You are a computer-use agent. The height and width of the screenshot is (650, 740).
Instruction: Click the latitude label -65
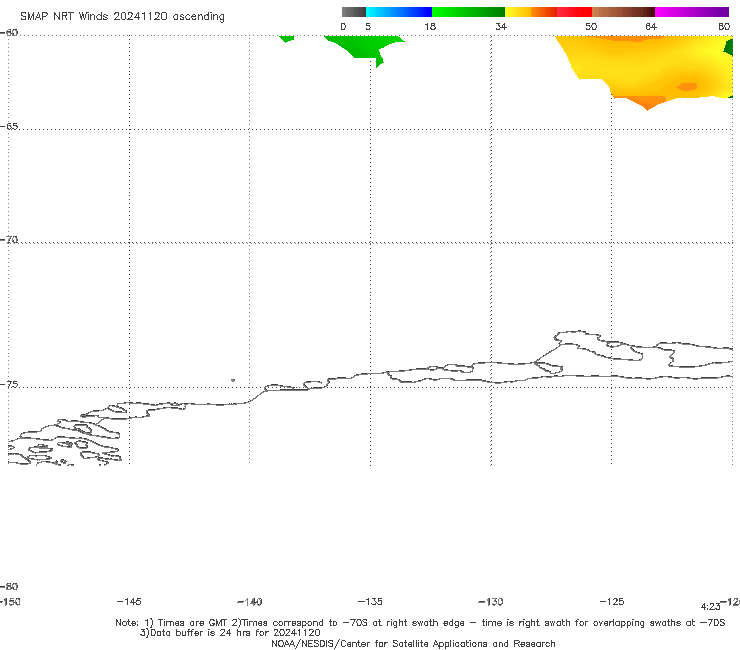point(9,127)
